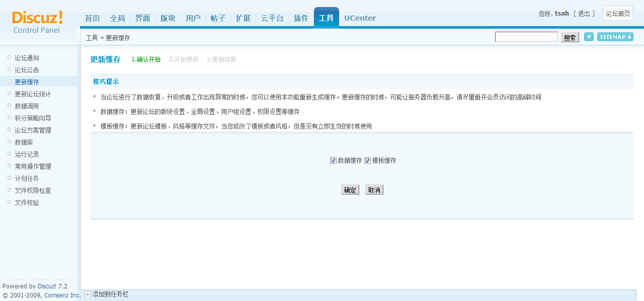Open 运行记录 in the sidebar
This screenshot has width=644, height=301.
click(27, 154)
